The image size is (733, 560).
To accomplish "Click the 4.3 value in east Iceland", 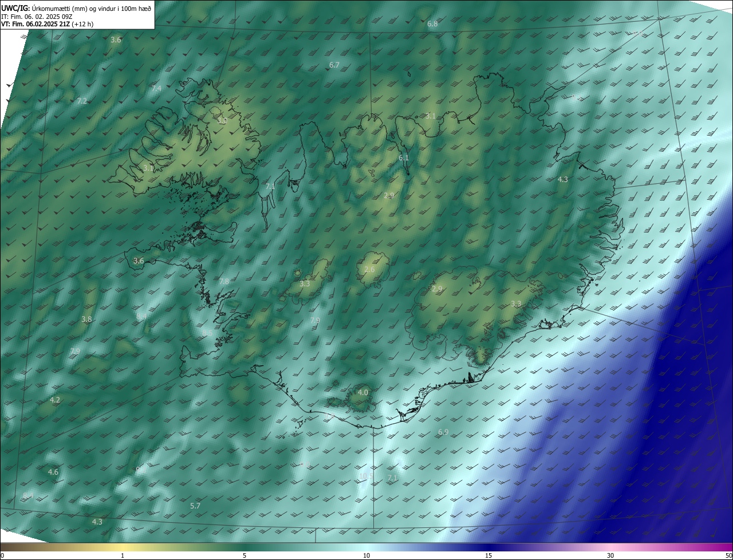I will coord(563,179).
